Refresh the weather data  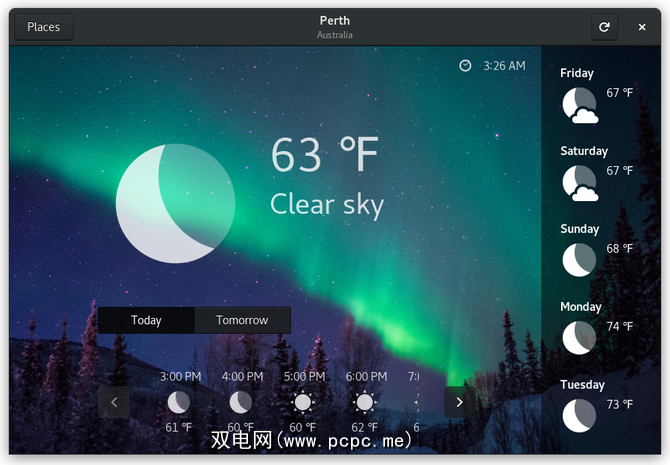604,27
